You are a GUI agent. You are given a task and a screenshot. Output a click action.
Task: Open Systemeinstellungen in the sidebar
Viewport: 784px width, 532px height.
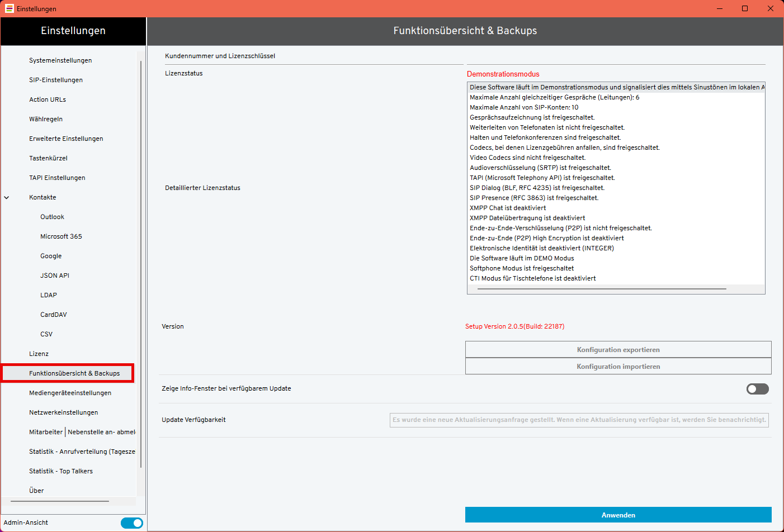pyautogui.click(x=60, y=60)
